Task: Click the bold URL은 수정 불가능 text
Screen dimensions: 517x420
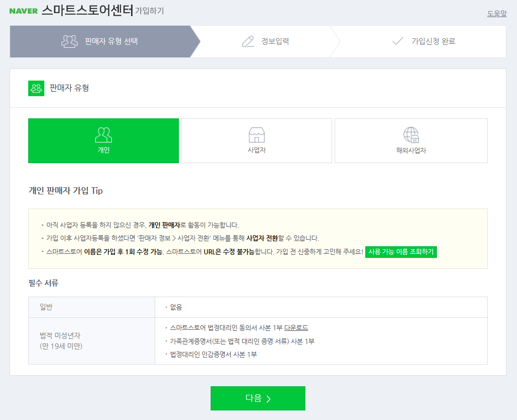Action: (229, 252)
